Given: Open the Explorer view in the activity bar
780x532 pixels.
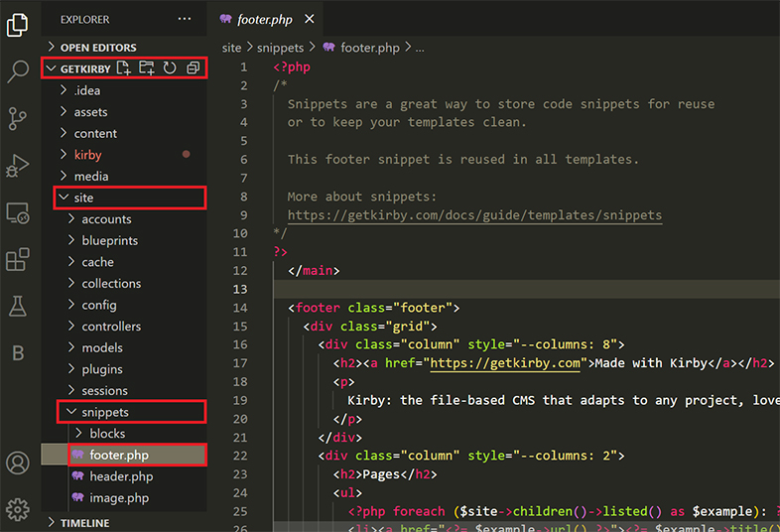Looking at the screenshot, I should (x=18, y=25).
